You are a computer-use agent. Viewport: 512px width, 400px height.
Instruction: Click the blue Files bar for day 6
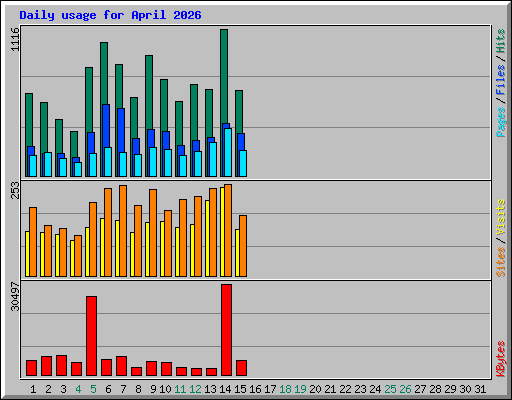(x=106, y=126)
